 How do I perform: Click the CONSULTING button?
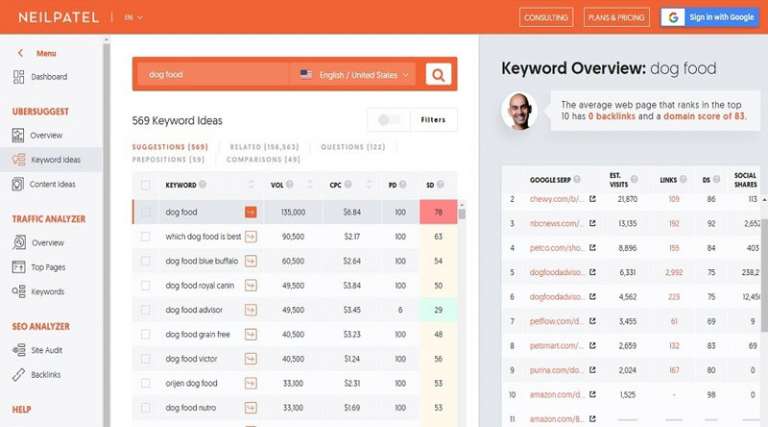point(546,18)
